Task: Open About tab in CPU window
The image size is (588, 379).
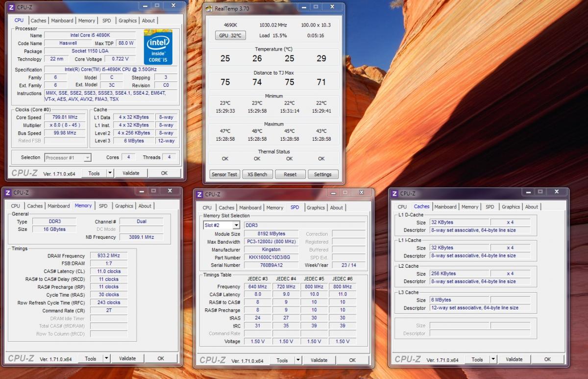Action: (148, 21)
